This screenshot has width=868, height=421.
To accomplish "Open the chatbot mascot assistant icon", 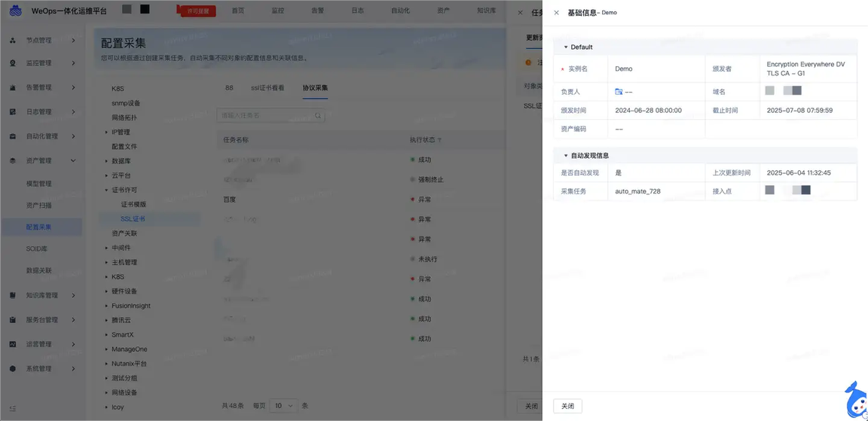I will coord(855,401).
